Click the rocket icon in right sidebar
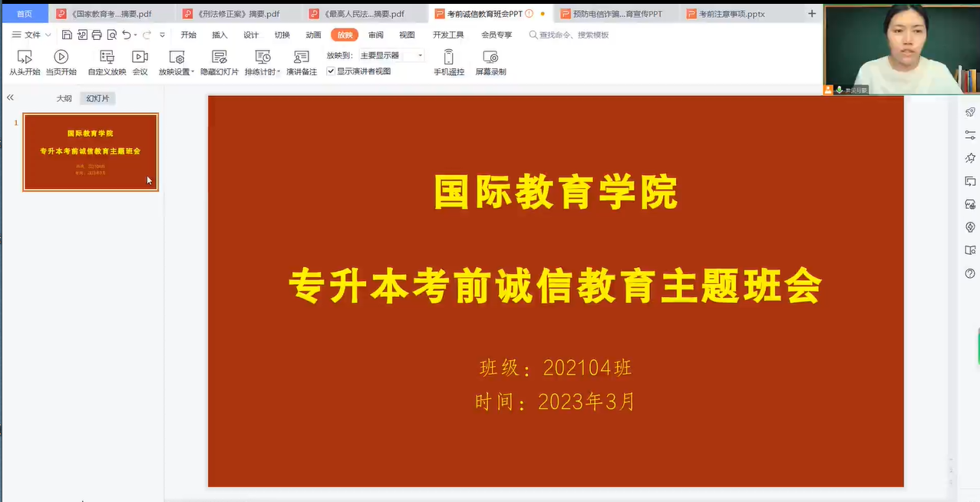 pos(970,112)
